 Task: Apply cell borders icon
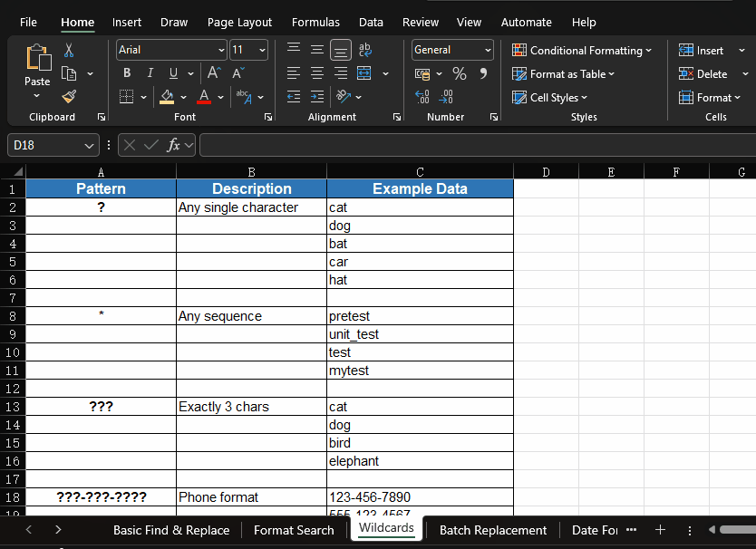tap(126, 96)
